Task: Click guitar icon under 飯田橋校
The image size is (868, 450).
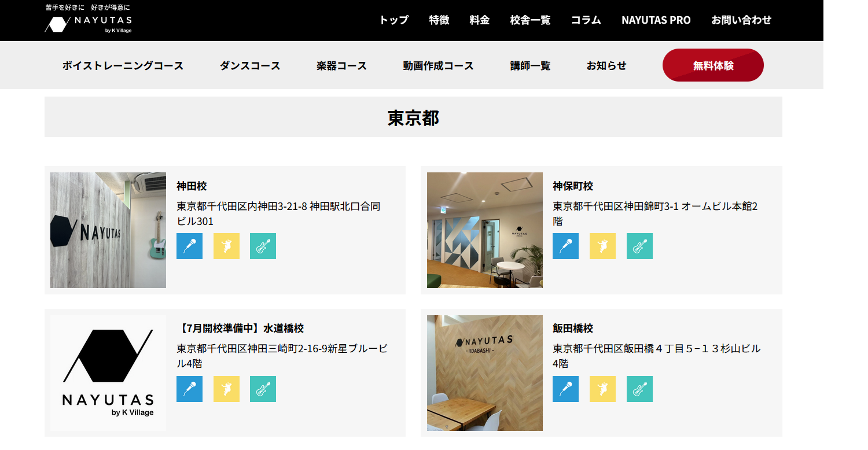Action: click(x=639, y=389)
